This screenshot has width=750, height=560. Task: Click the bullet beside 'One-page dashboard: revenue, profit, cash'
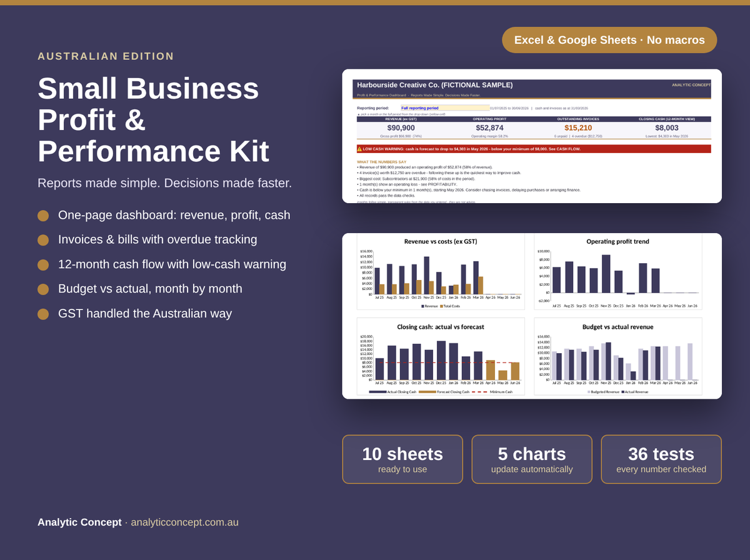(43, 216)
